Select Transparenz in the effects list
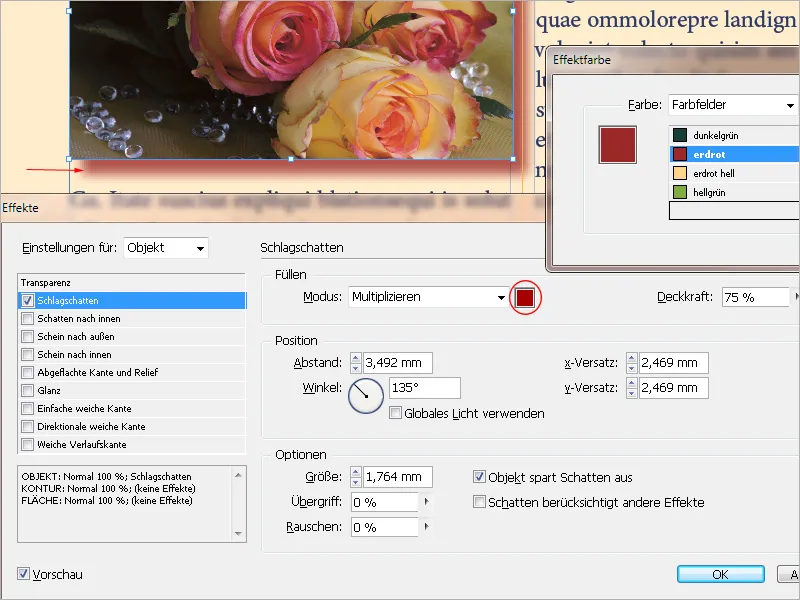Image resolution: width=800 pixels, height=600 pixels. click(132, 283)
